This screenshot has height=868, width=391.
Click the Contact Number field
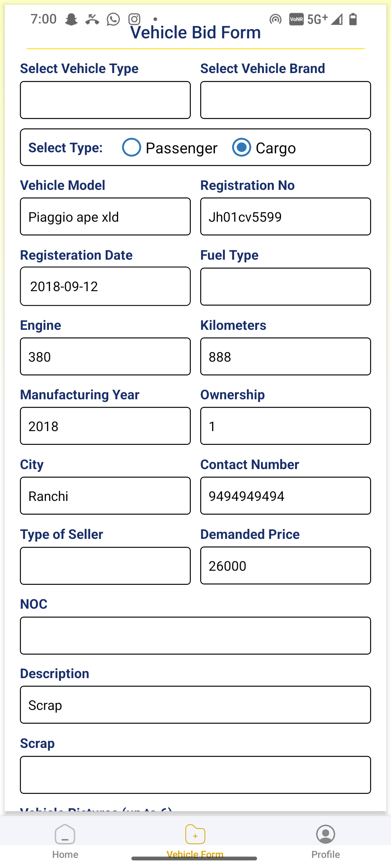tap(286, 496)
